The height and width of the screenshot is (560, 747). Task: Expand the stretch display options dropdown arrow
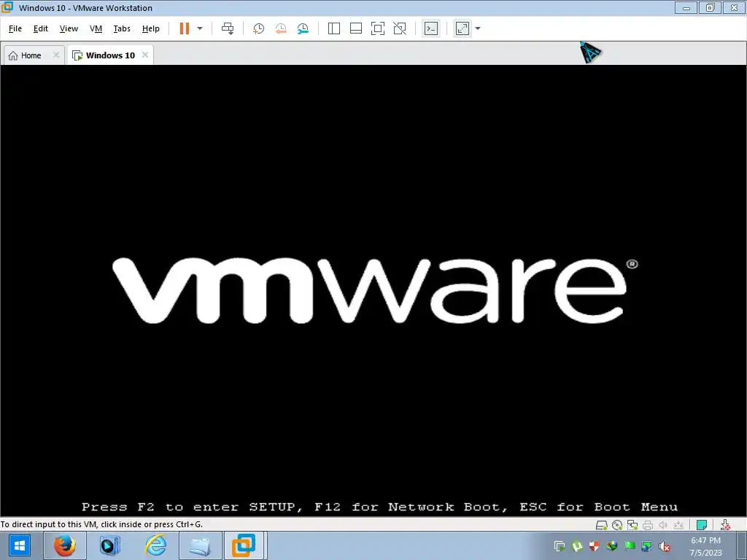pos(478,28)
